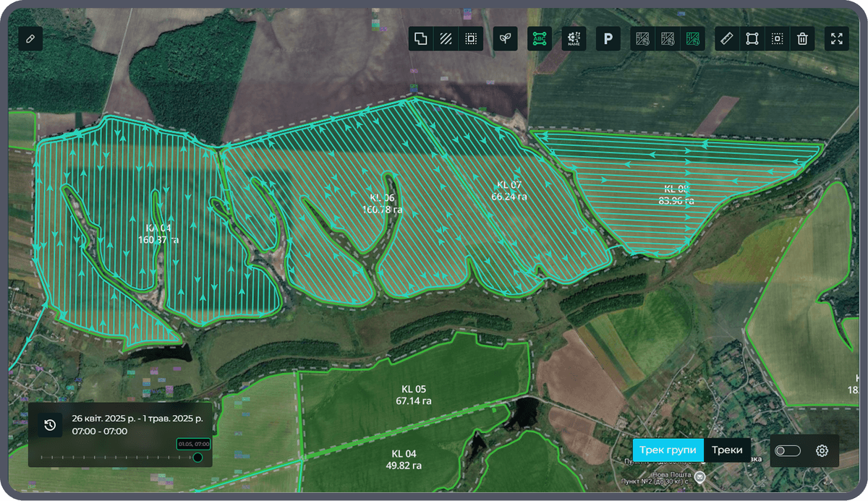Image resolution: width=868 pixels, height=501 pixels.
Task: Click the P parking button
Action: pyautogui.click(x=608, y=39)
